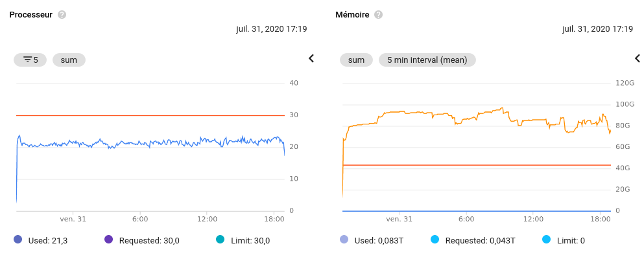Click the sum chip in Mémoire panel
The image size is (644, 259).
(356, 60)
